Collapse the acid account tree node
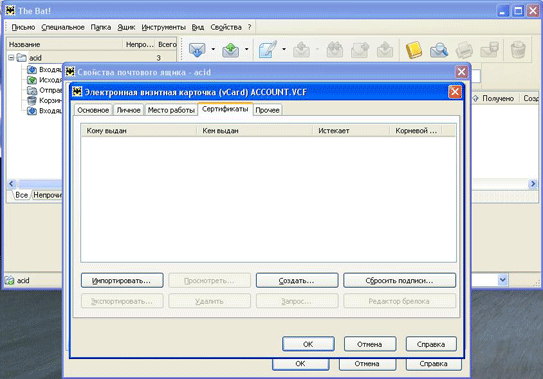The width and height of the screenshot is (543, 379). pos(11,58)
